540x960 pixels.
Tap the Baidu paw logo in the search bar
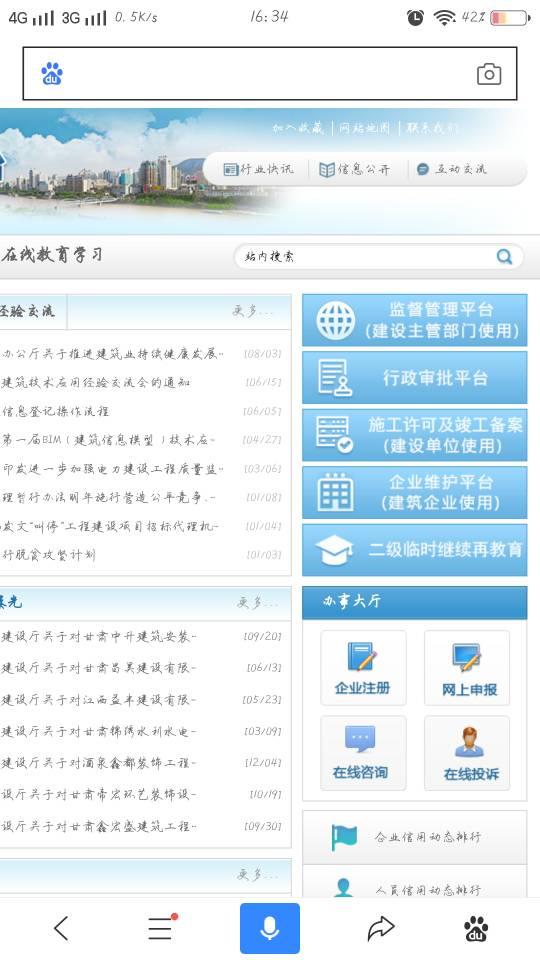52,74
